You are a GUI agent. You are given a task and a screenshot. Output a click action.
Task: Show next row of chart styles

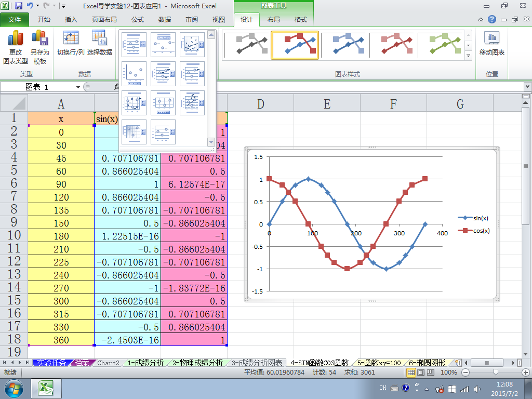click(469, 46)
